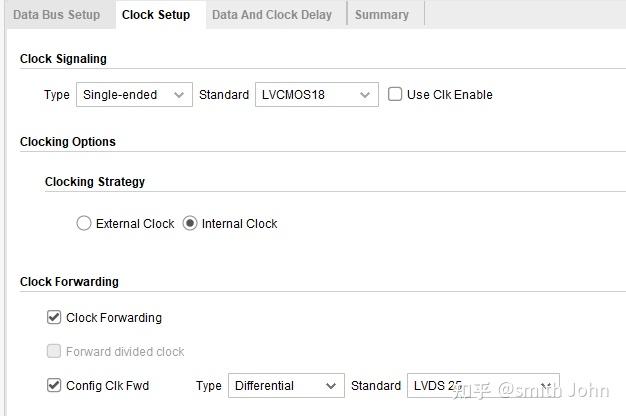Select the External Clock radio button
The width and height of the screenshot is (626, 416).
(x=84, y=224)
